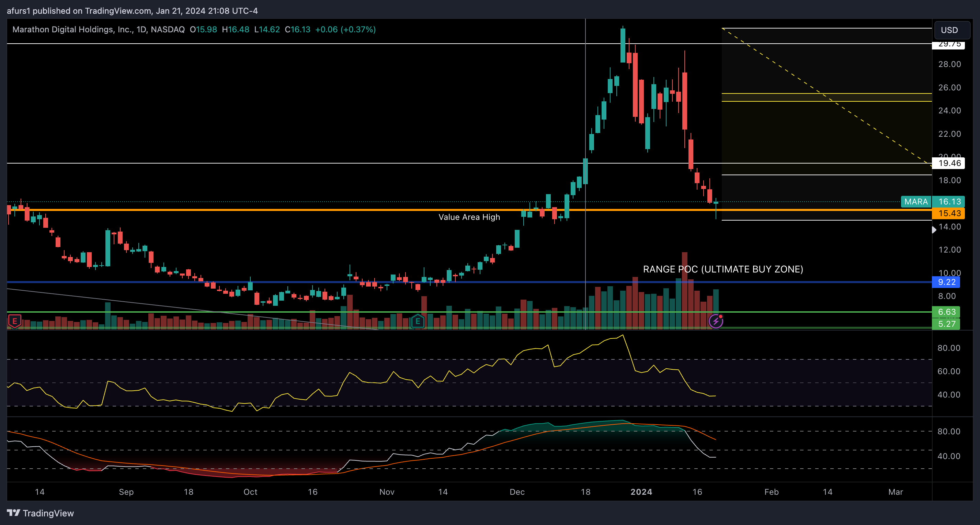Screen dimensions: 980x525
Task: Select the blue 9.22 price label
Action: pyautogui.click(x=946, y=282)
